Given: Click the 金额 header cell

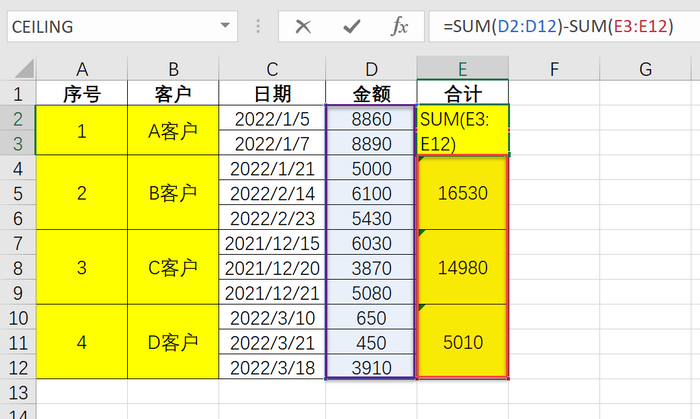Looking at the screenshot, I should click(x=371, y=94).
